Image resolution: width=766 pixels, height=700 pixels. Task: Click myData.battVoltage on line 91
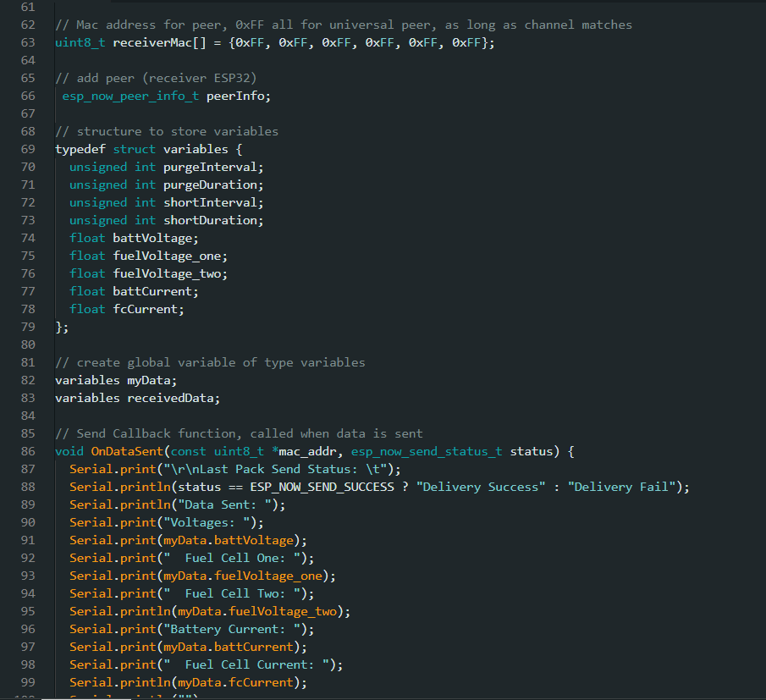229,540
